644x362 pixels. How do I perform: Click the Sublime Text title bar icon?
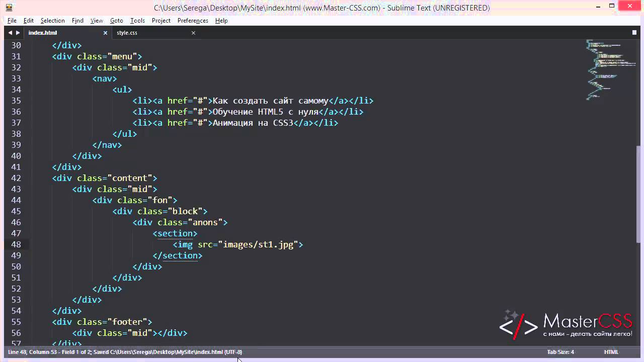[x=9, y=7]
